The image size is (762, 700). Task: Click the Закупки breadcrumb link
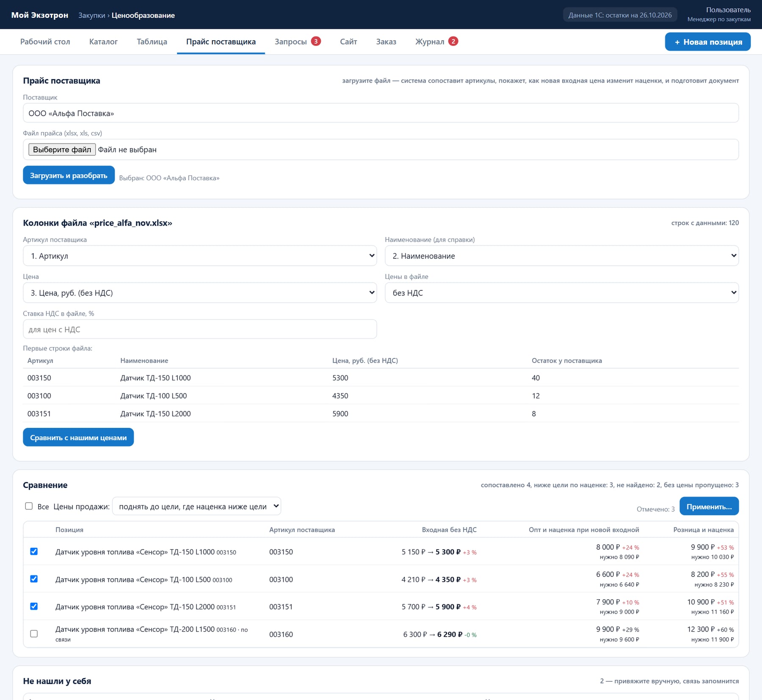[x=91, y=15]
